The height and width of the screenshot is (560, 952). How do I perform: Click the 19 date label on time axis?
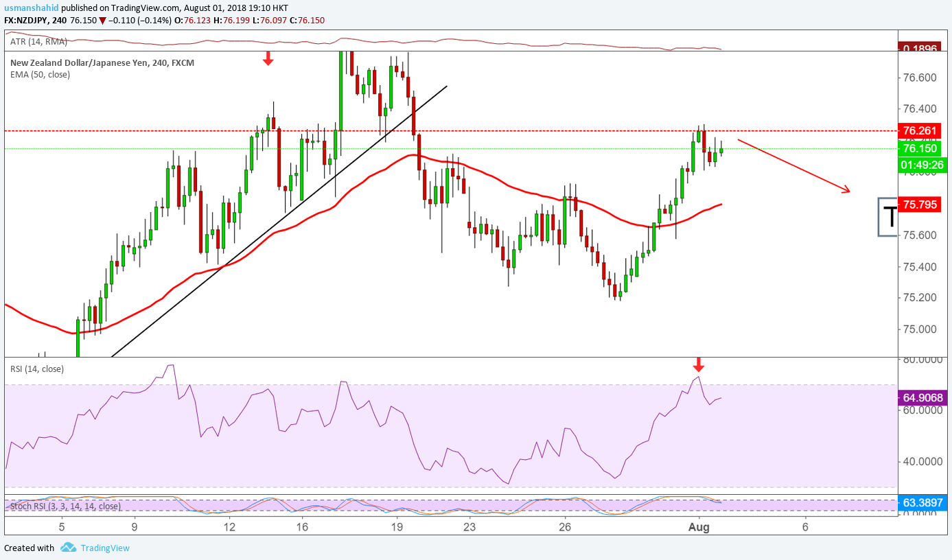point(397,527)
